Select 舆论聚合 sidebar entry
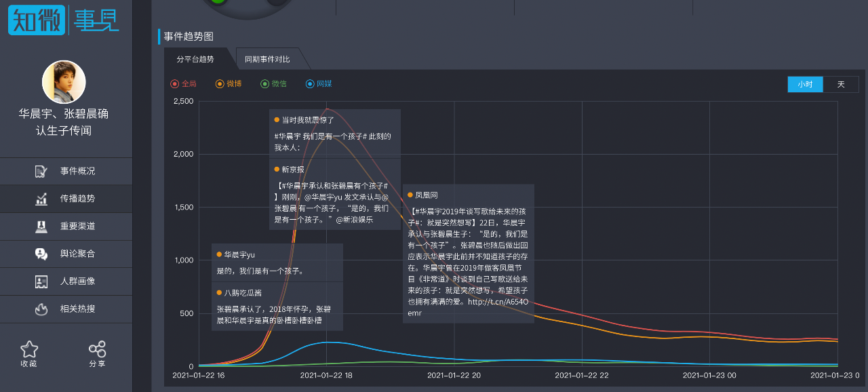868x392 pixels. click(x=66, y=254)
